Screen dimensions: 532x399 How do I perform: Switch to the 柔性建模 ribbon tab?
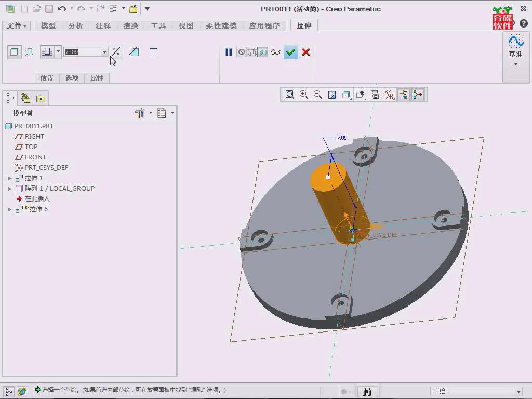[x=221, y=26]
